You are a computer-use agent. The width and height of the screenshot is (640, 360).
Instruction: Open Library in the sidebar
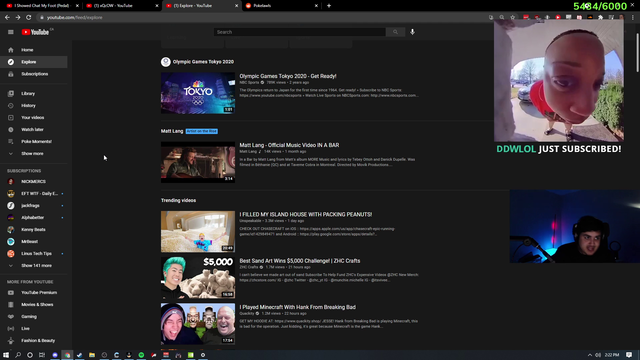point(34,93)
